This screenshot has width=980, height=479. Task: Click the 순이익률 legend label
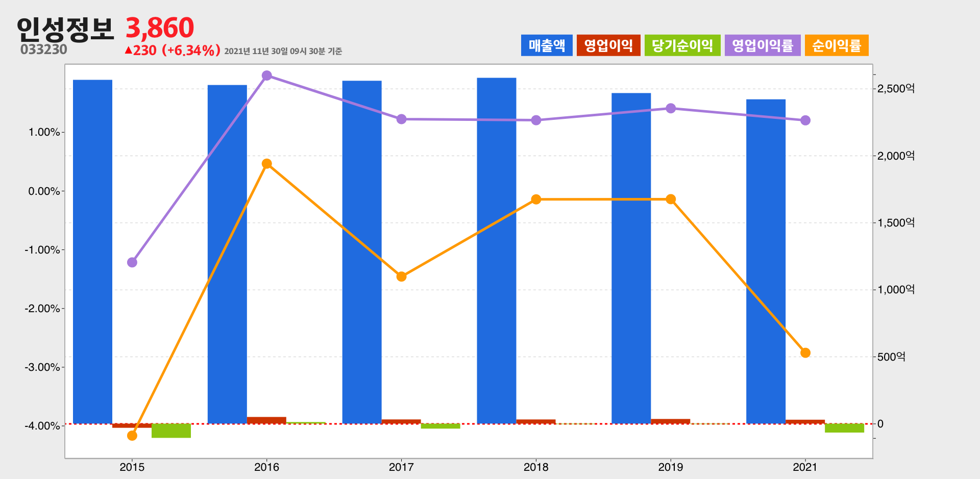pyautogui.click(x=837, y=45)
